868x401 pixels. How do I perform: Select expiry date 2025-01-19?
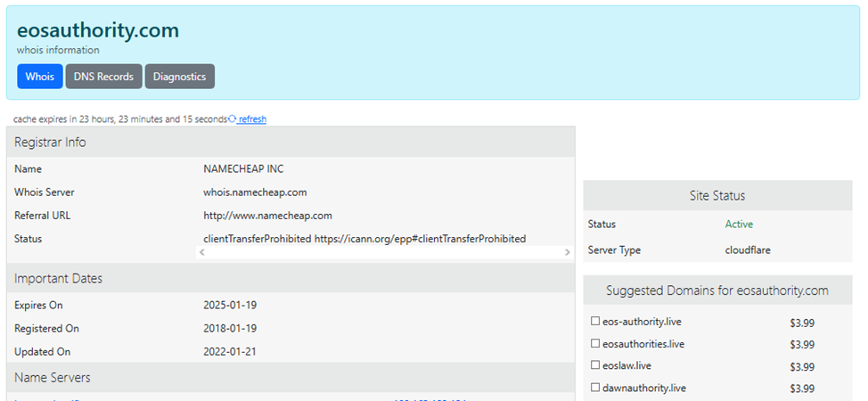(230, 305)
